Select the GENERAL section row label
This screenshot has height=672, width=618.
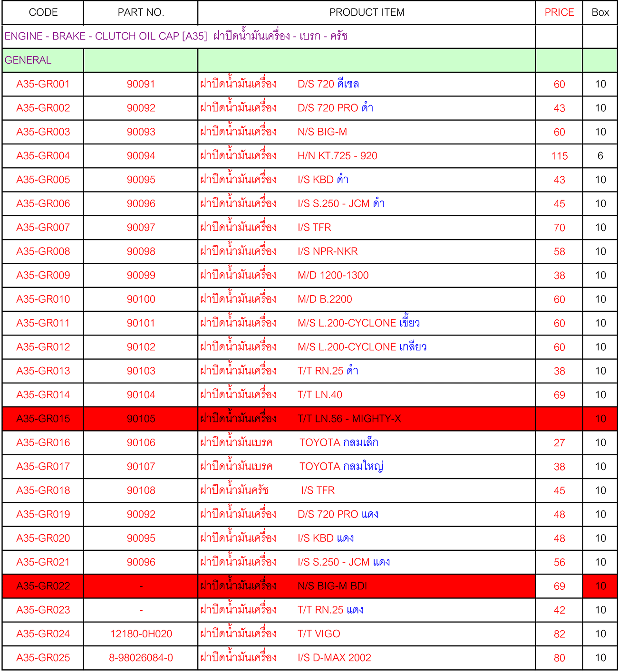point(28,60)
